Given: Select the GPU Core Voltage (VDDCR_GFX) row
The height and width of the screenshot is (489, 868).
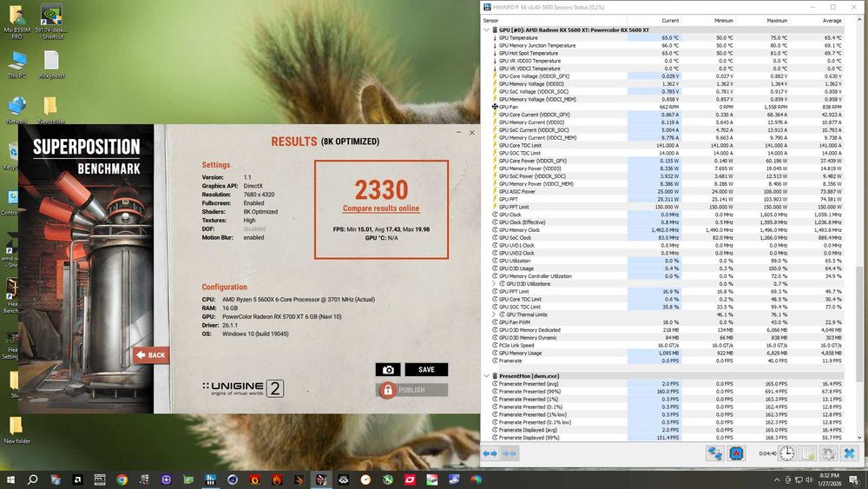Looking at the screenshot, I should point(668,76).
